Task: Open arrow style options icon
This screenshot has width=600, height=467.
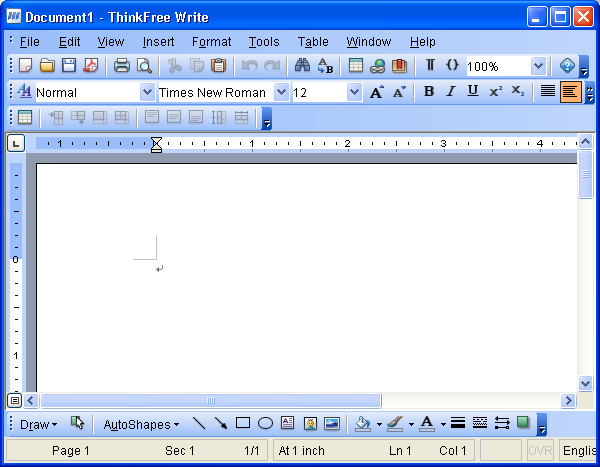Action: (x=502, y=423)
